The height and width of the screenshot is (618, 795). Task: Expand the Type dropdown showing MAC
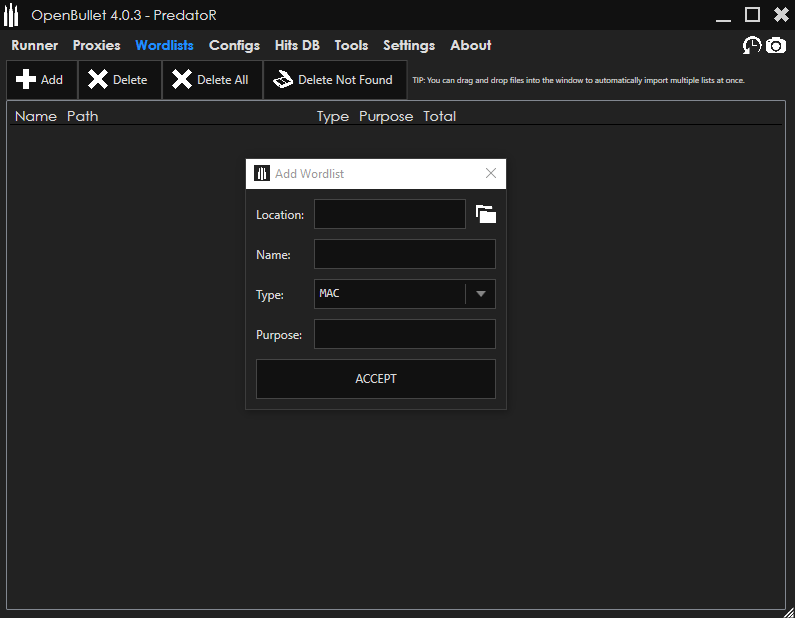[405, 294]
